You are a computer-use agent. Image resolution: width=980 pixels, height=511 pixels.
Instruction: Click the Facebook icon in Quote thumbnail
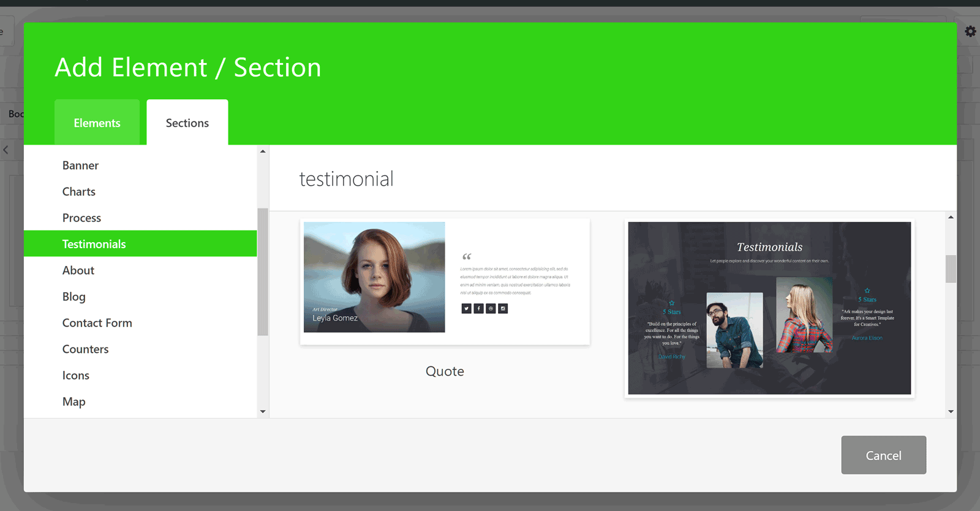[x=478, y=309]
